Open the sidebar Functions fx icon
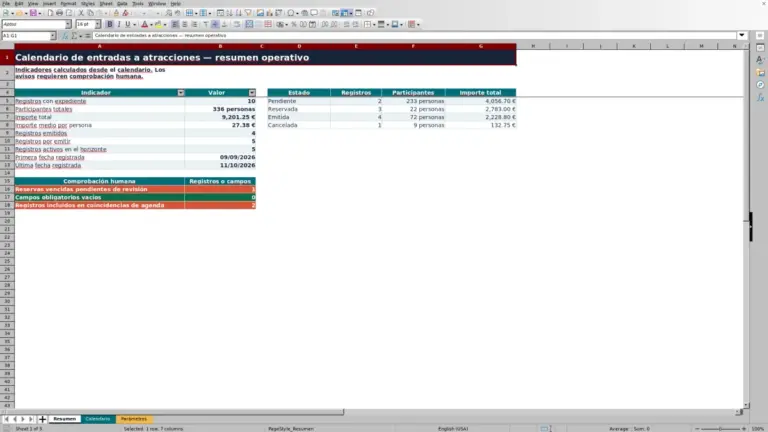Viewport: 768px width, 432px height. [760, 97]
